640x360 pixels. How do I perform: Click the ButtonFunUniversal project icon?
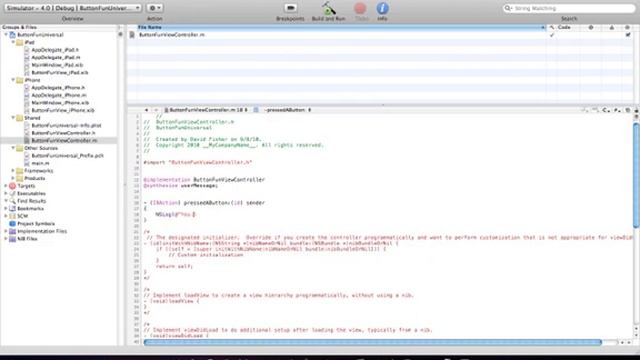[13, 35]
